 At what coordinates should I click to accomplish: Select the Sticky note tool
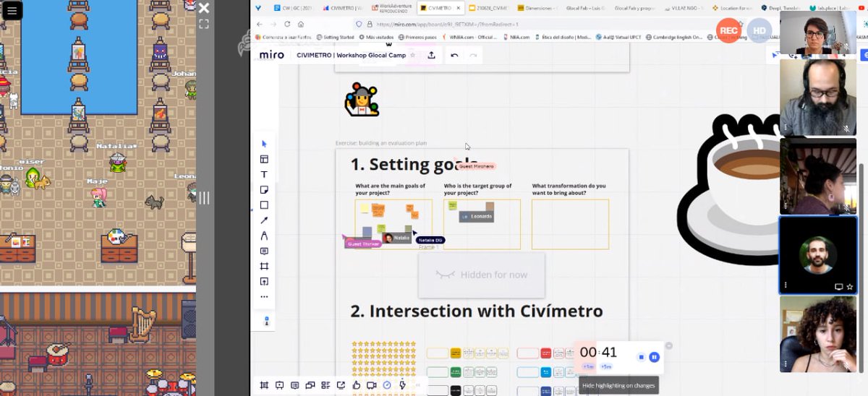click(264, 189)
